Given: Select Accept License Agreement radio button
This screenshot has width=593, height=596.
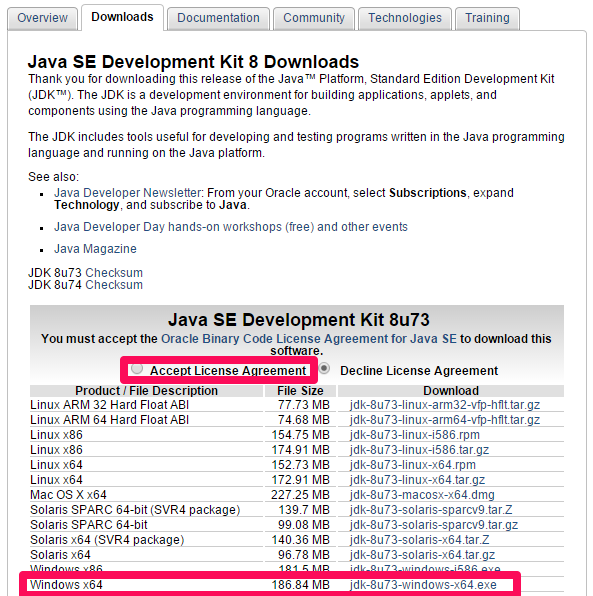Looking at the screenshot, I should coord(136,369).
